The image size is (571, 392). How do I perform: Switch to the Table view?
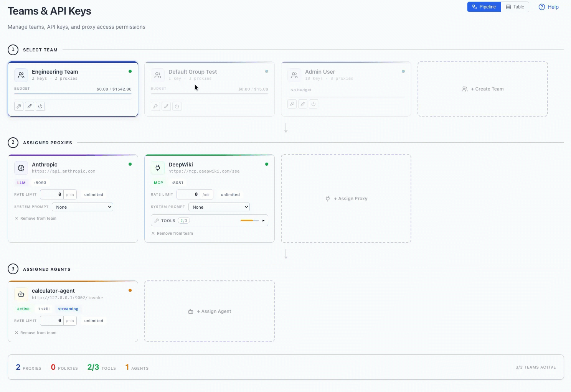click(x=515, y=7)
